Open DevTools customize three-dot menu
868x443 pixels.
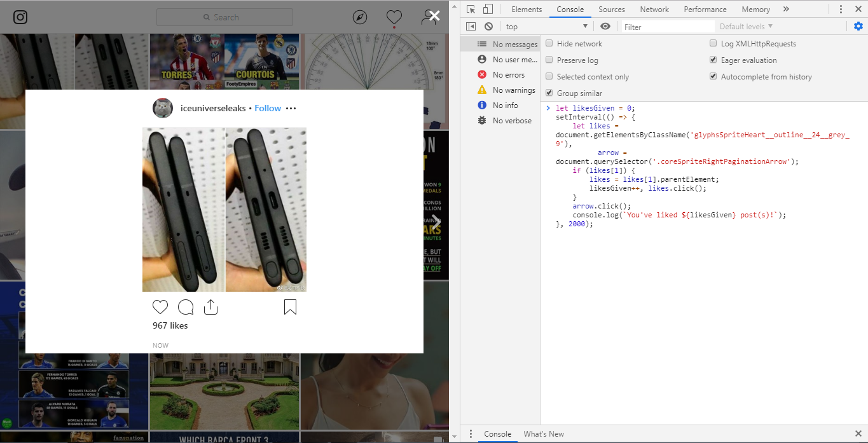841,9
